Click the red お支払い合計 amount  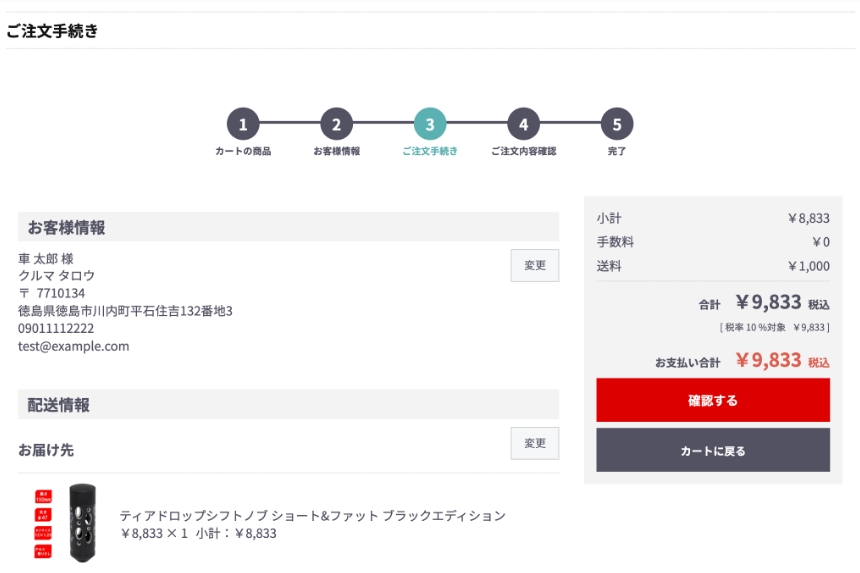point(769,361)
